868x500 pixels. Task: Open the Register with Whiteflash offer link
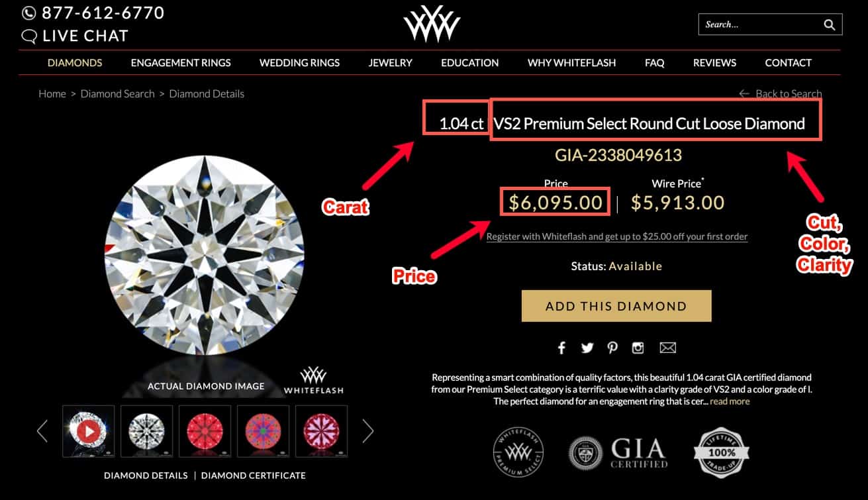point(616,236)
